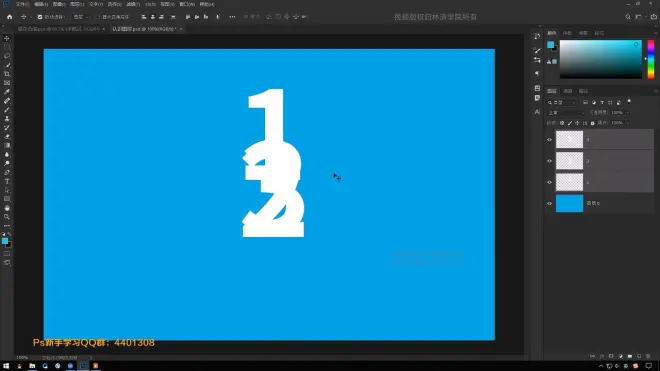Open the File menu
The width and height of the screenshot is (660, 371).
[x=22, y=4]
